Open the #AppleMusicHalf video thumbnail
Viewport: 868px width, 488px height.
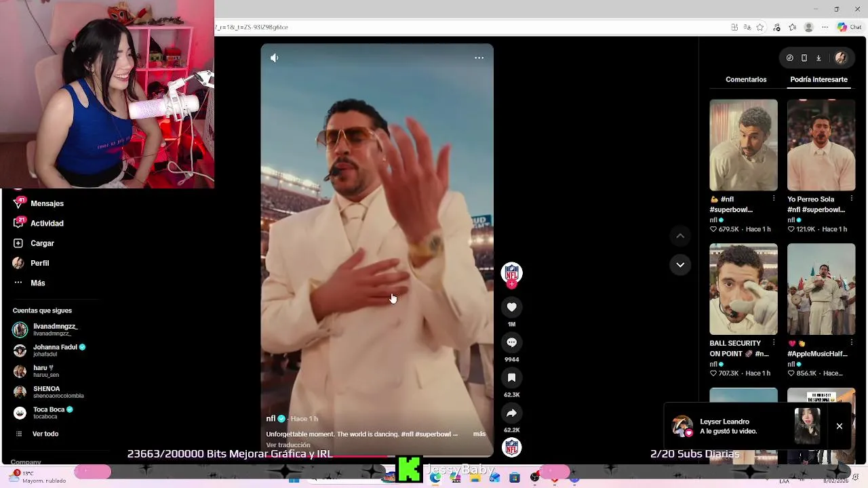click(x=821, y=289)
